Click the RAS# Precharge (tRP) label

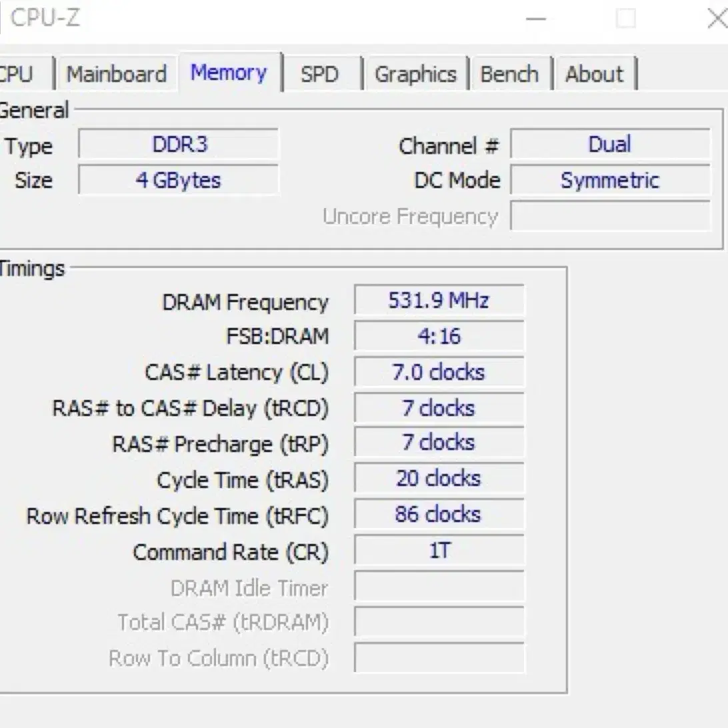(x=221, y=444)
